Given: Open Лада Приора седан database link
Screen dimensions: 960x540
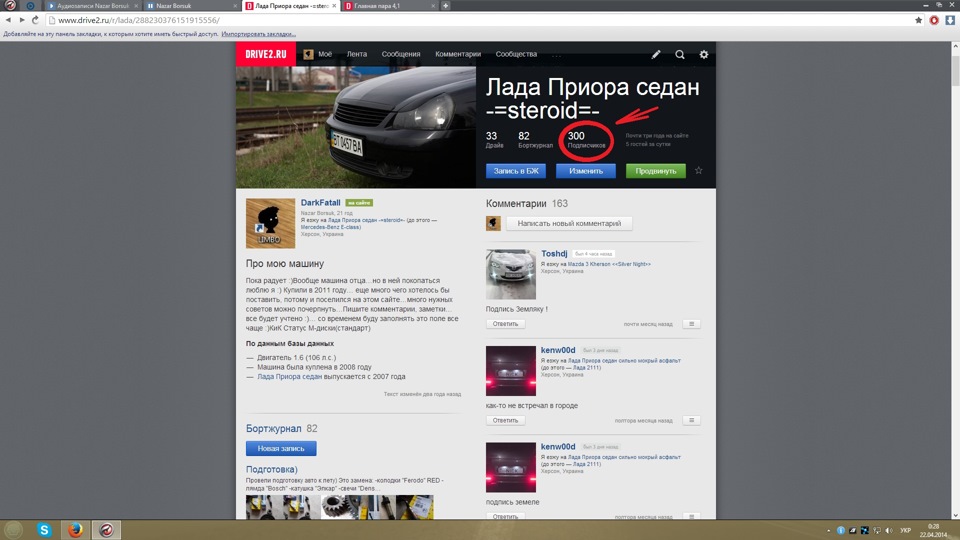Looking at the screenshot, I should (x=290, y=377).
